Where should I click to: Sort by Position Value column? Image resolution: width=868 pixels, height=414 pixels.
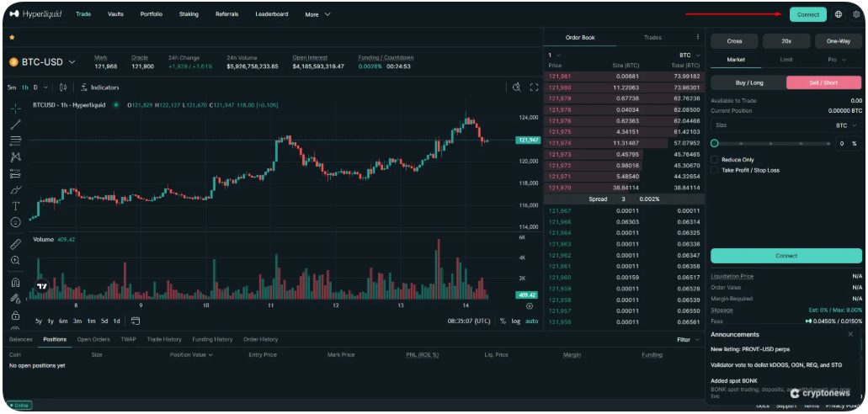192,355
